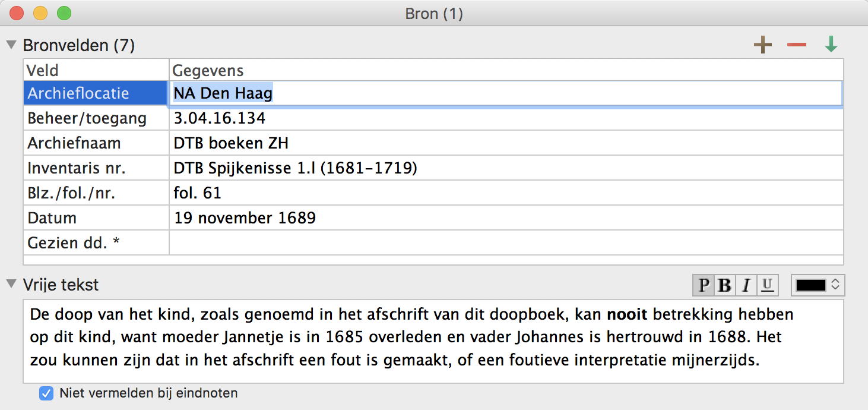Click the empty 'Gezien dd.' data cell

[x=506, y=242]
